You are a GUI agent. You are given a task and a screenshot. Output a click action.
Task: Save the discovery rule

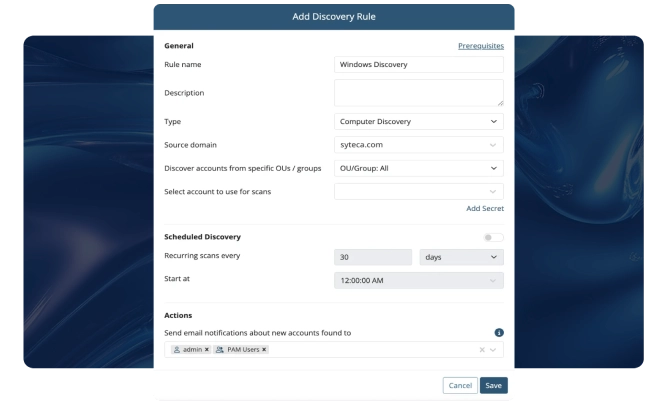point(494,385)
